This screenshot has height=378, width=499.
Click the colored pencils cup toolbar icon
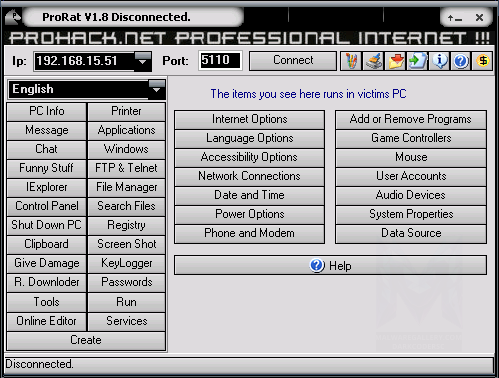(351, 61)
